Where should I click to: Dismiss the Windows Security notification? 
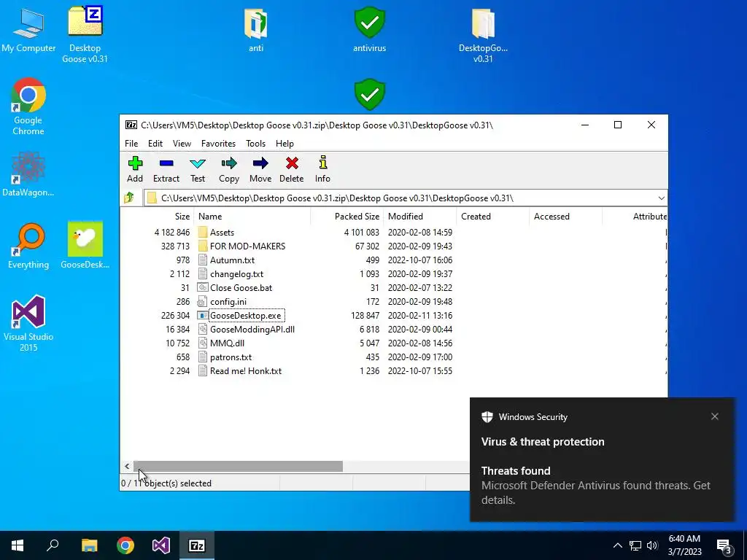tap(715, 416)
